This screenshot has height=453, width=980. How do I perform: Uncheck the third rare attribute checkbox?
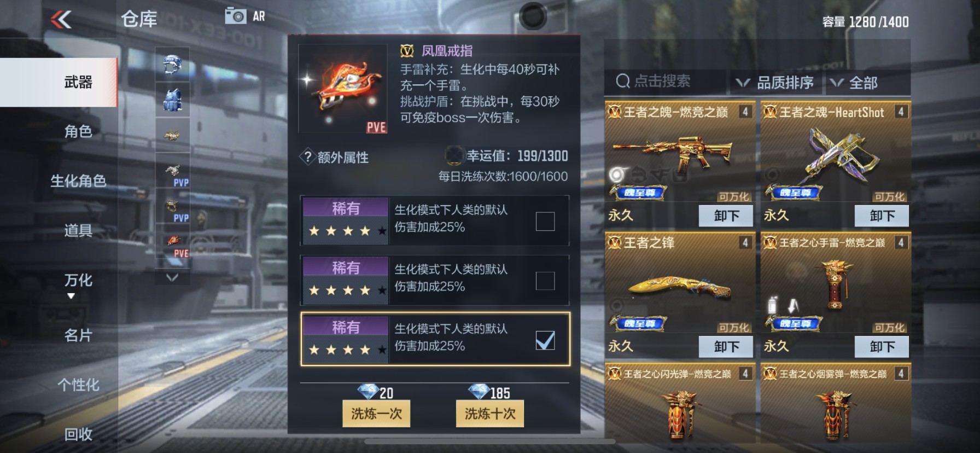point(545,340)
